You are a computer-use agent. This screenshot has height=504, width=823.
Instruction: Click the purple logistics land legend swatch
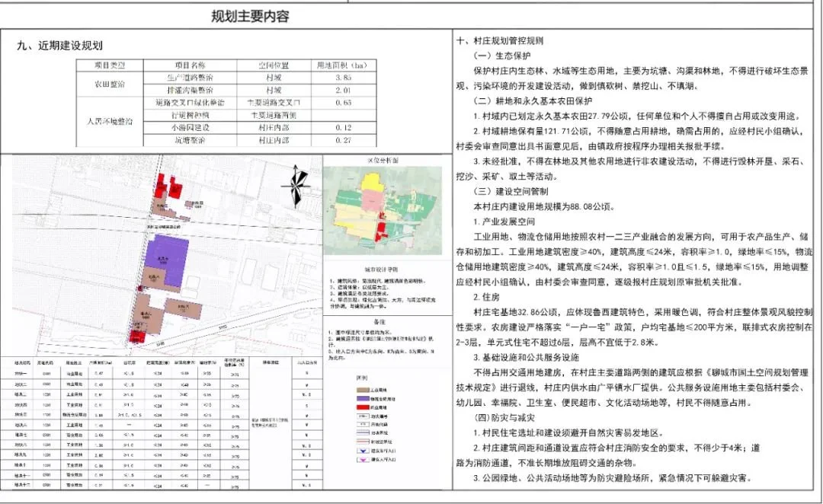click(x=363, y=399)
